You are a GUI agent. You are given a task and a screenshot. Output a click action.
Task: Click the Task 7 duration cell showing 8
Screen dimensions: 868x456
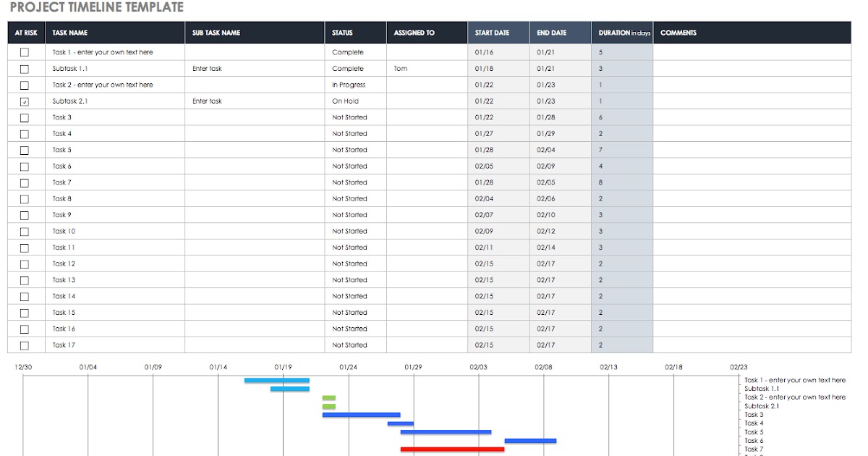click(x=622, y=182)
